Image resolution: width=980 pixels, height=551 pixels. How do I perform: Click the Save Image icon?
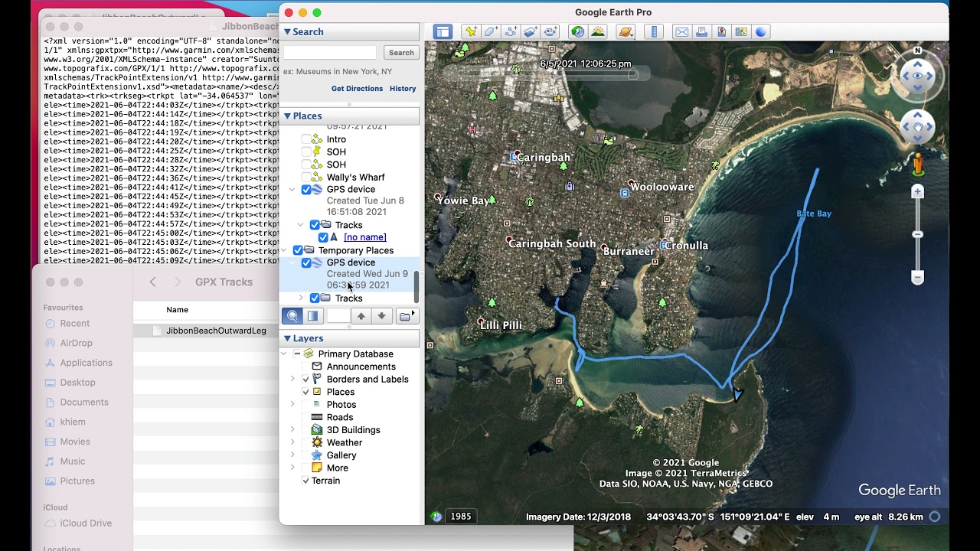721,31
